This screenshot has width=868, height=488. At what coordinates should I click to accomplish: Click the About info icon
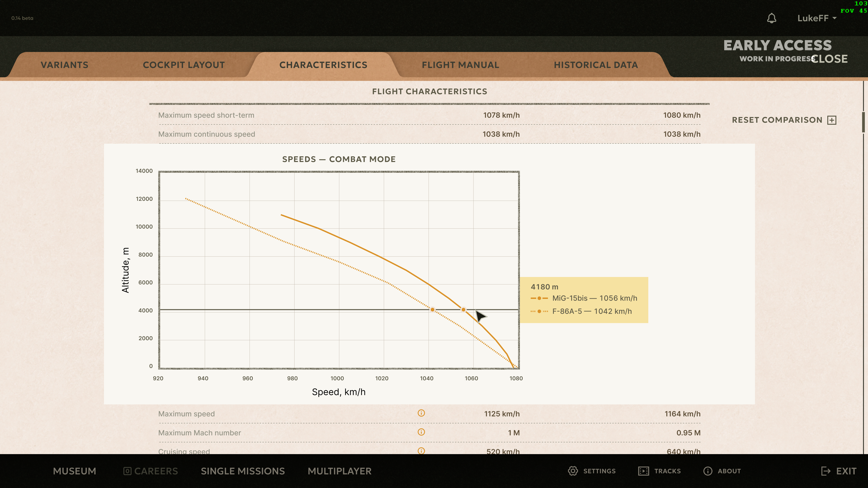[x=708, y=471]
